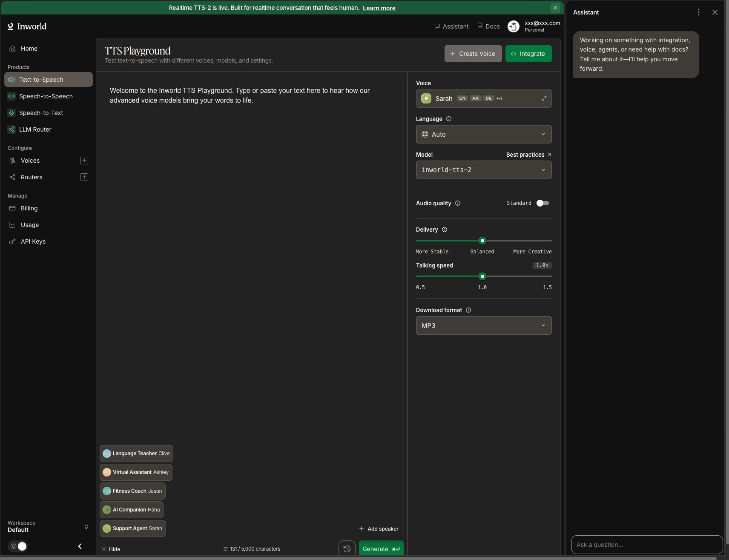The image size is (729, 560).
Task: Show Audio quality info tooltip
Action: tap(458, 203)
